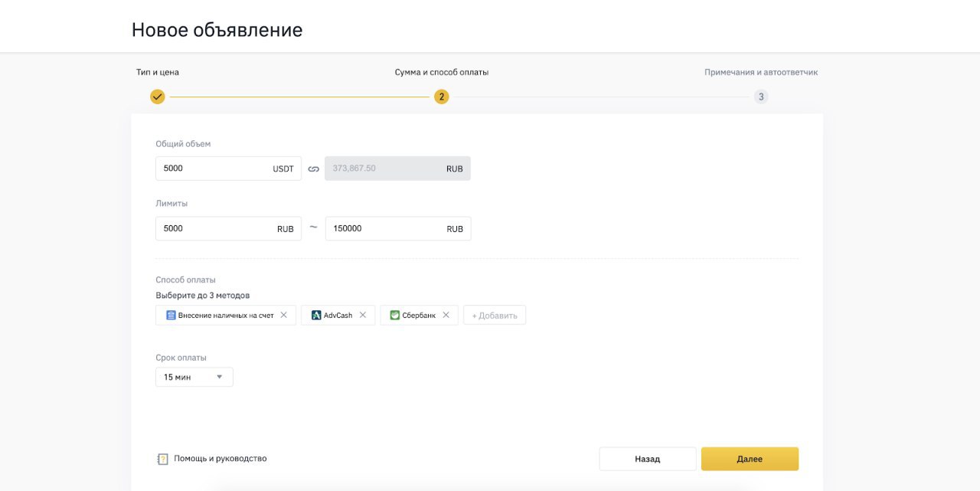This screenshot has height=491, width=980.
Task: Click the Далее button
Action: [x=750, y=458]
